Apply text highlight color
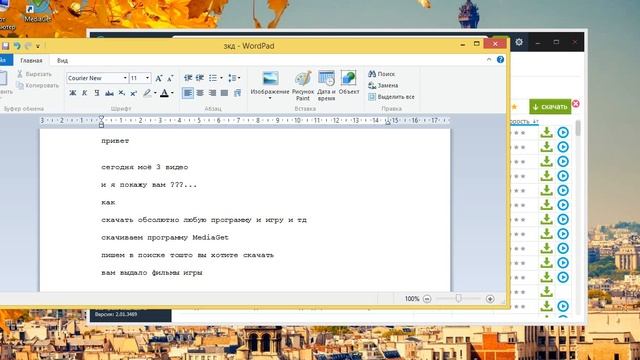This screenshot has height=360, width=640. pos(147,93)
